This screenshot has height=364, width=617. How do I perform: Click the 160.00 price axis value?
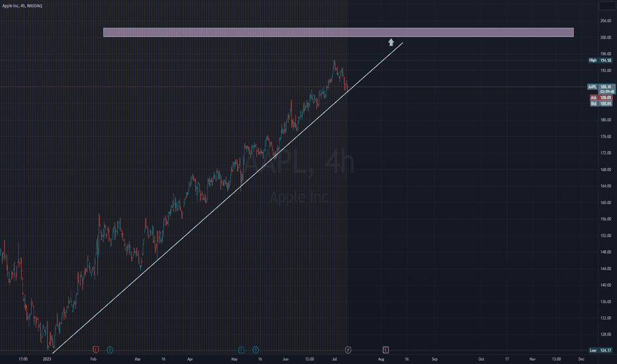pos(605,203)
